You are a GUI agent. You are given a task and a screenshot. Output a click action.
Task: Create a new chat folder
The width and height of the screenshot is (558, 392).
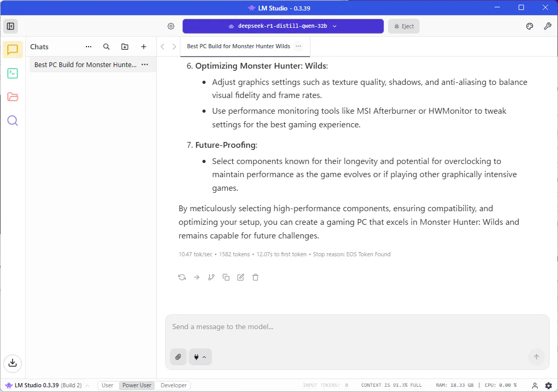click(x=125, y=47)
